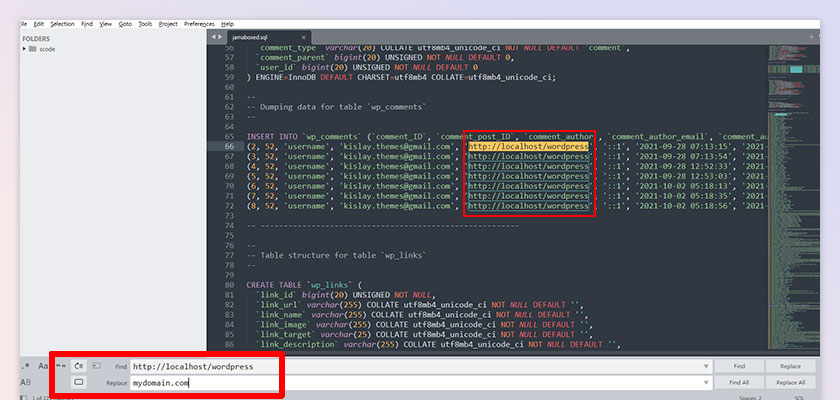Click timestamp '2021-09-28 12:52:33'
840x400 pixels.
coord(686,166)
